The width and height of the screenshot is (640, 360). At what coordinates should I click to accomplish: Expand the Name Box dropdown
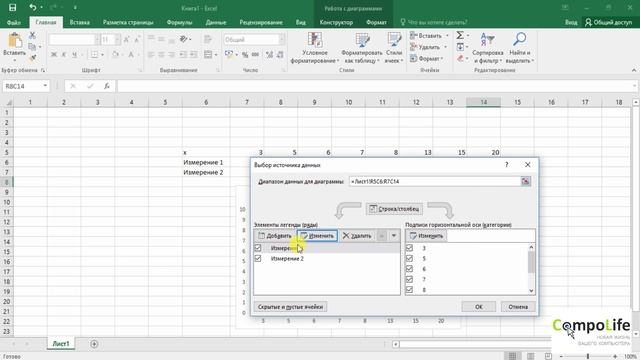click(x=45, y=86)
